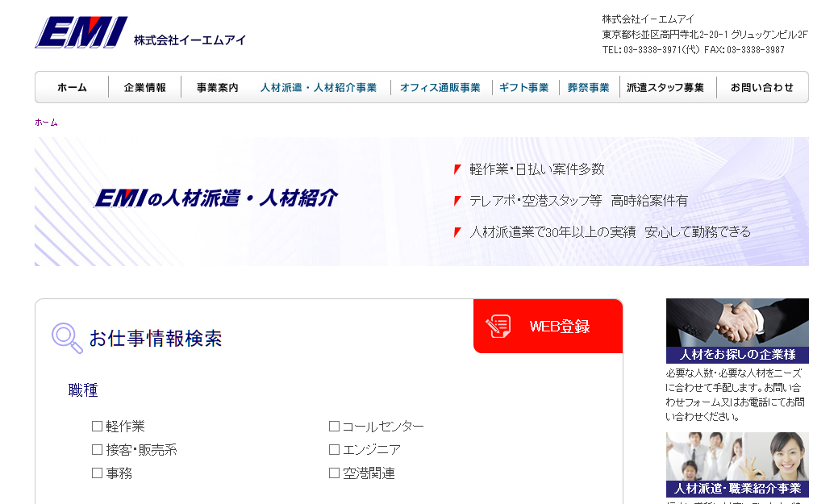The width and height of the screenshot is (838, 504).
Task: Open the オフィス通販事業 page
Action: [440, 86]
